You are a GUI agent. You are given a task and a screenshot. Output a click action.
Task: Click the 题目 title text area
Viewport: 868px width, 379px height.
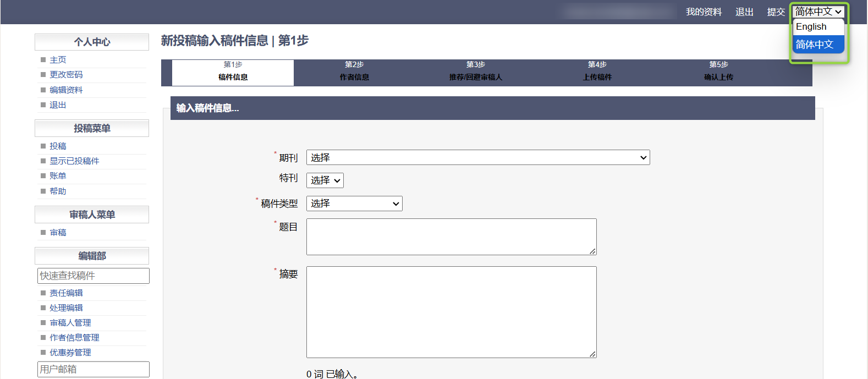coord(451,237)
